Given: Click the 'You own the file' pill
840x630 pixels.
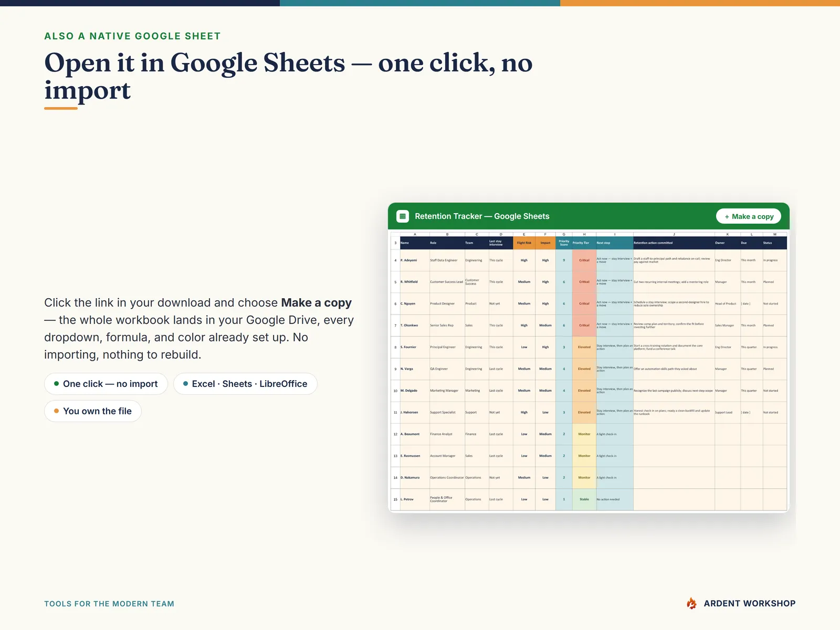Looking at the screenshot, I should click(93, 411).
